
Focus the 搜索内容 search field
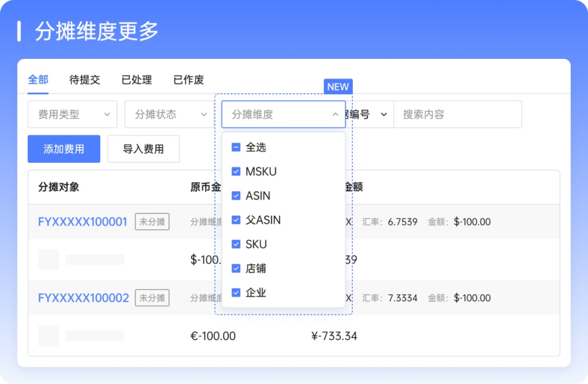click(x=457, y=114)
